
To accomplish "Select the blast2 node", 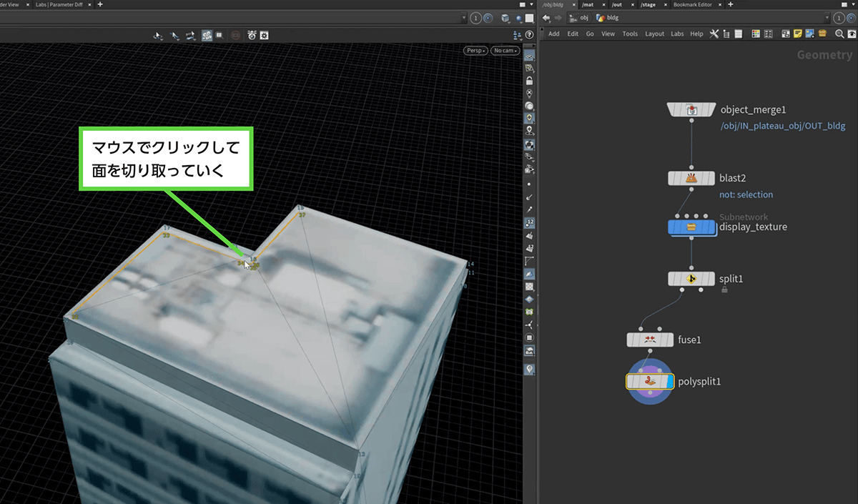I will (x=691, y=178).
